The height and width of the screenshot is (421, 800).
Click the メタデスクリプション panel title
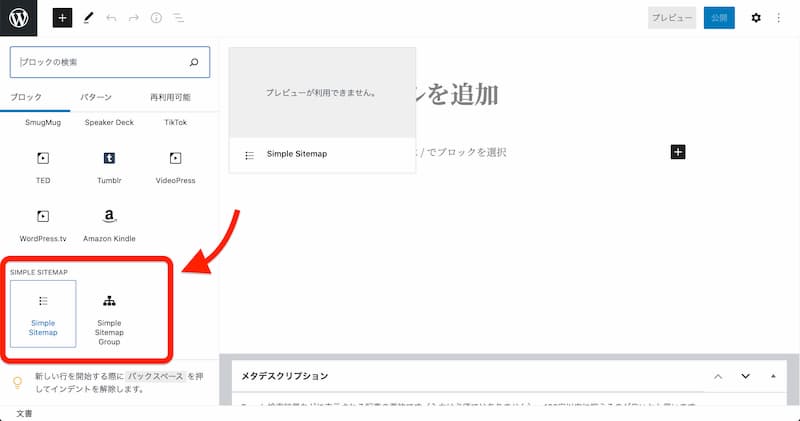tap(284, 376)
